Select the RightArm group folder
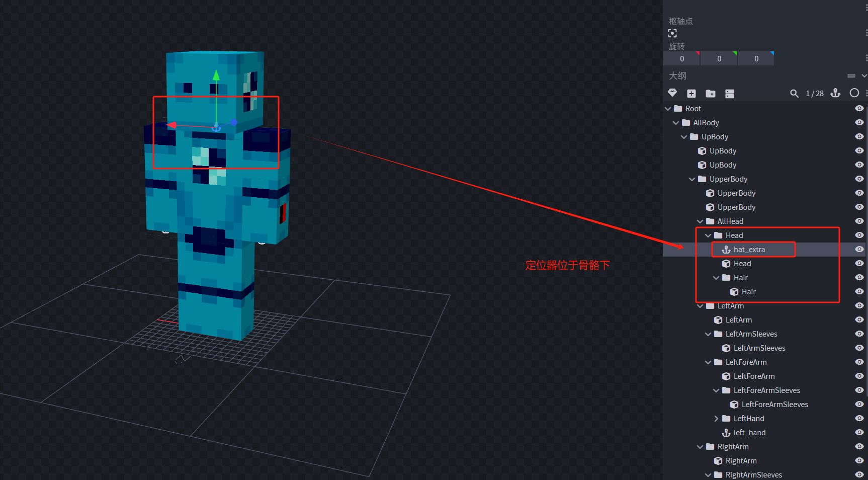Screen dimensions: 868x480 (733, 447)
